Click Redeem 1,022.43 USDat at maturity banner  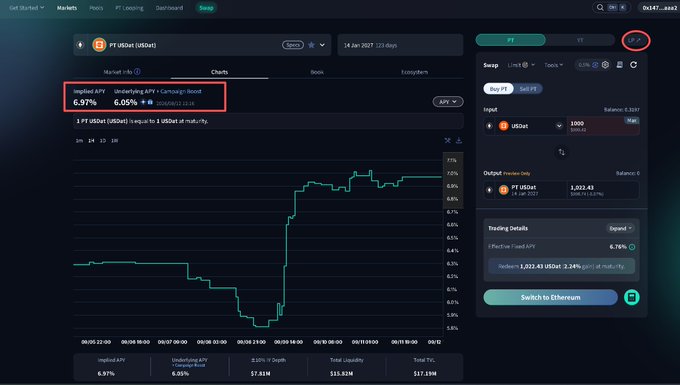[561, 266]
